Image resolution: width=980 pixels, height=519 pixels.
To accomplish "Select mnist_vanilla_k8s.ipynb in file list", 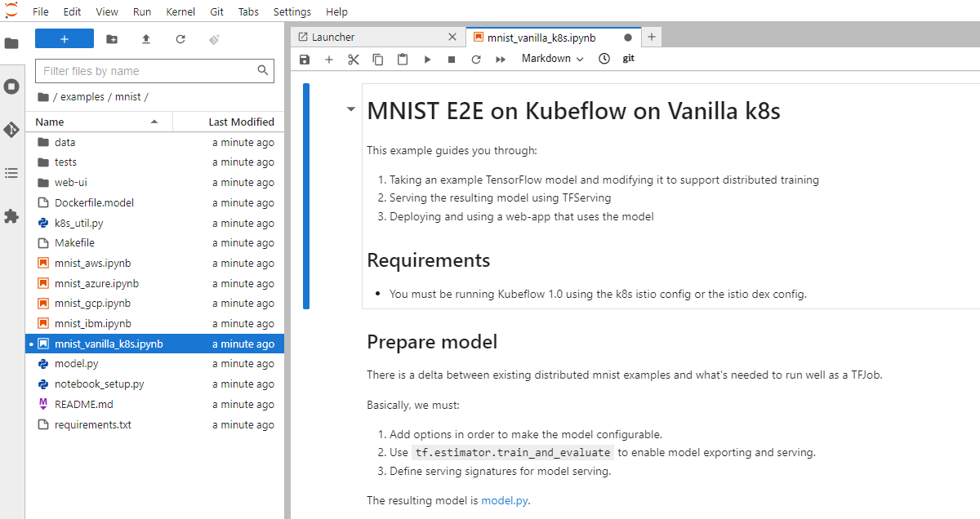I will pos(155,344).
